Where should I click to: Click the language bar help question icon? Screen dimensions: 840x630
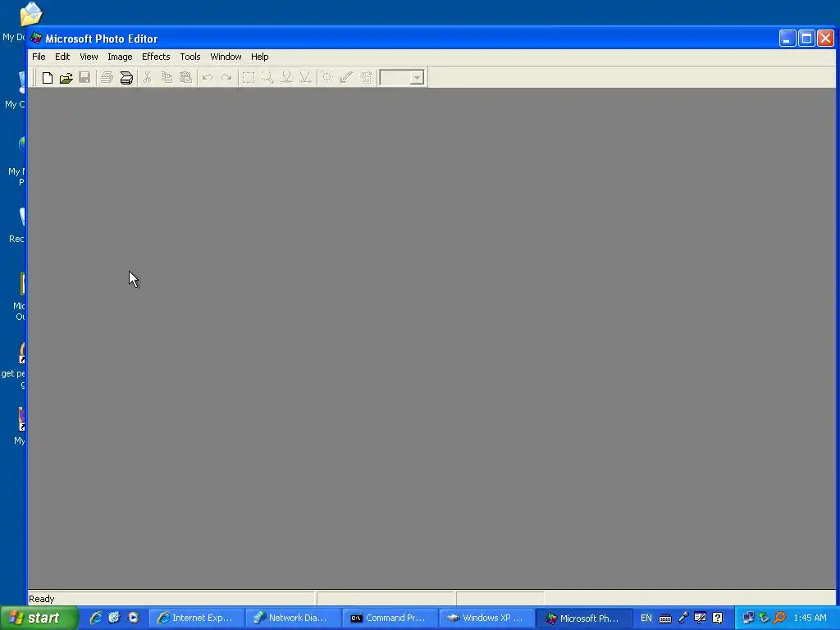click(x=717, y=619)
